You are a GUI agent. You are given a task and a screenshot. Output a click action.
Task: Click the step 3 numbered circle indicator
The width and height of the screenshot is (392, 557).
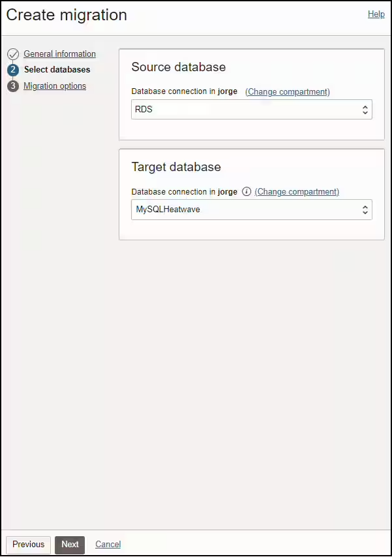point(14,86)
